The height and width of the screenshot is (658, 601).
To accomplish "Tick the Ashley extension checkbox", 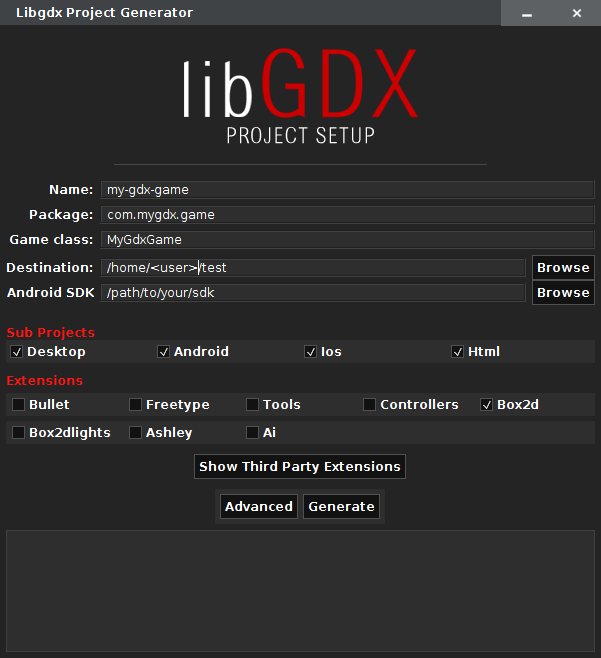I will pyautogui.click(x=135, y=433).
